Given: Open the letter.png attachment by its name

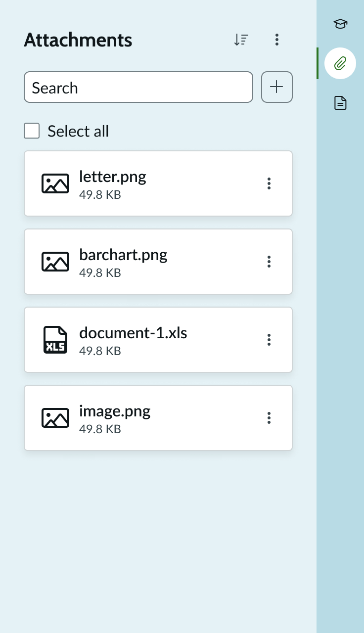Looking at the screenshot, I should point(112,176).
